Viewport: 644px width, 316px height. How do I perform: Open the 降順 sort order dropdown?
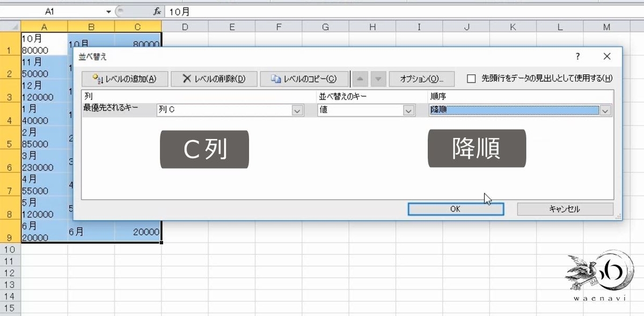click(605, 110)
